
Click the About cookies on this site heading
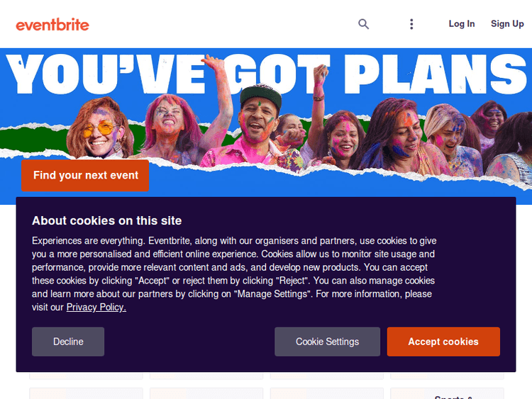click(106, 220)
